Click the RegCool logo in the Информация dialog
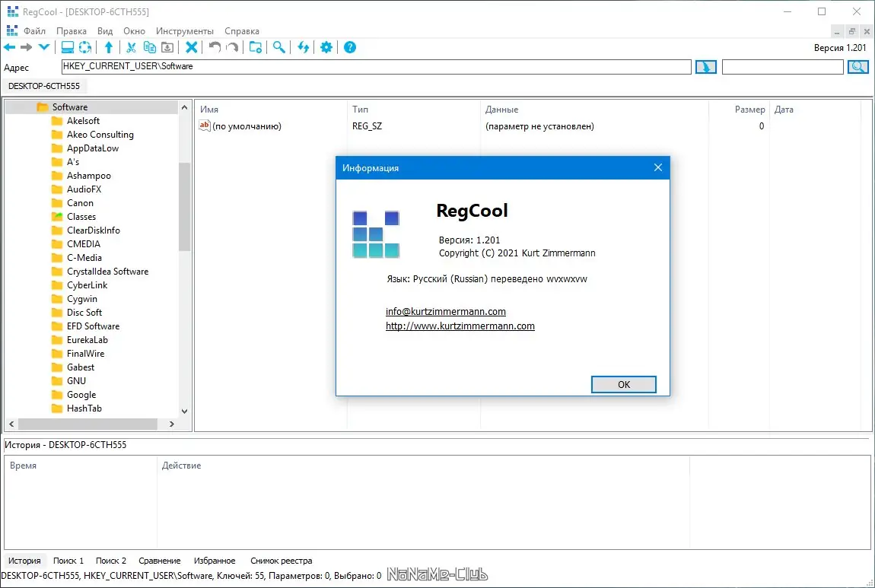This screenshot has width=875, height=588. 376,234
